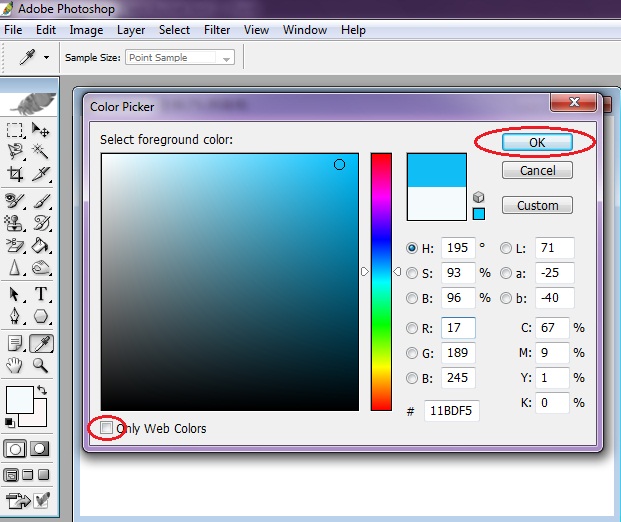Image resolution: width=621 pixels, height=522 pixels.
Task: Choose Full Screen Mode
Action: coord(44,474)
